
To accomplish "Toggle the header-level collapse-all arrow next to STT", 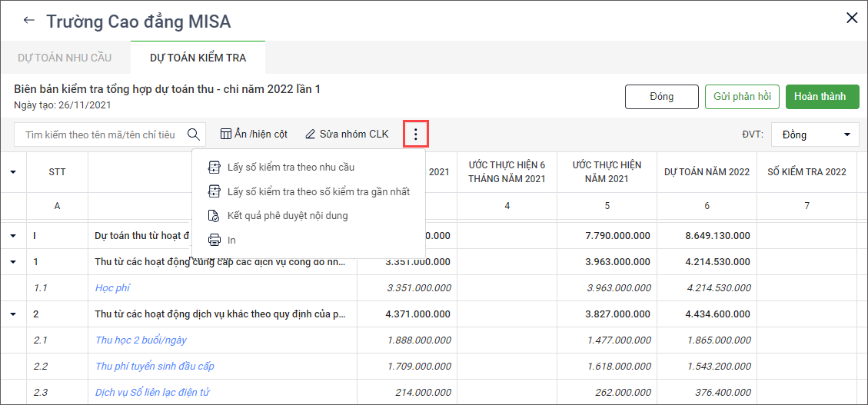I will (x=13, y=172).
